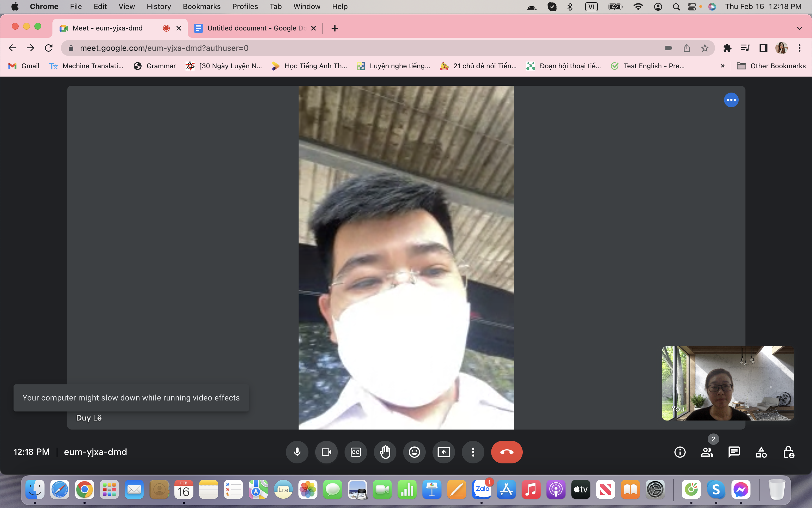Open the History menu
Screen dimensions: 812x508
pyautogui.click(x=159, y=7)
